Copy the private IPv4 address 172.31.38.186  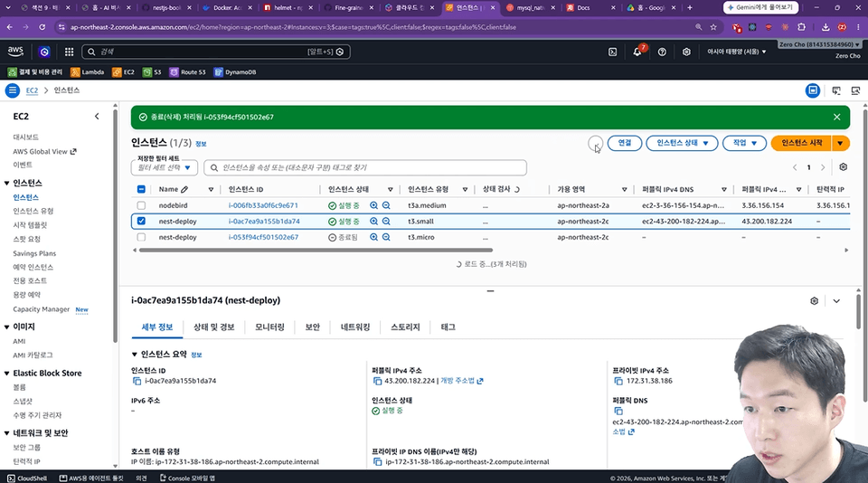pyautogui.click(x=618, y=381)
